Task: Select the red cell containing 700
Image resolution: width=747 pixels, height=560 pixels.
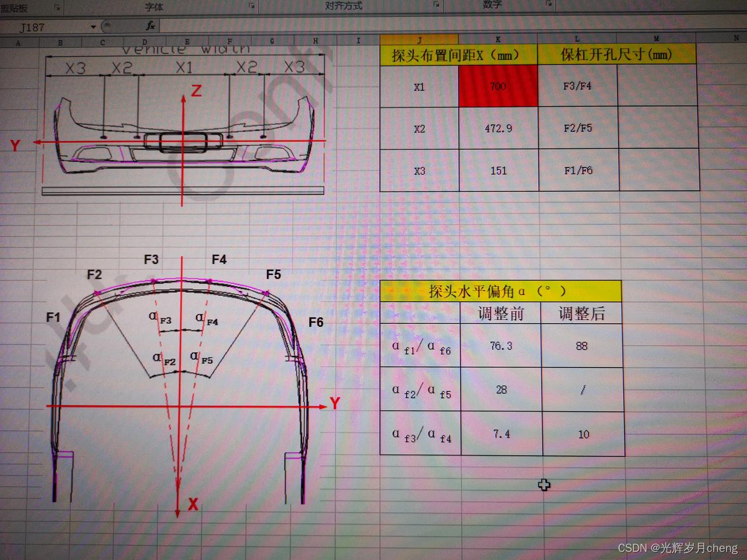Action: tap(498, 86)
